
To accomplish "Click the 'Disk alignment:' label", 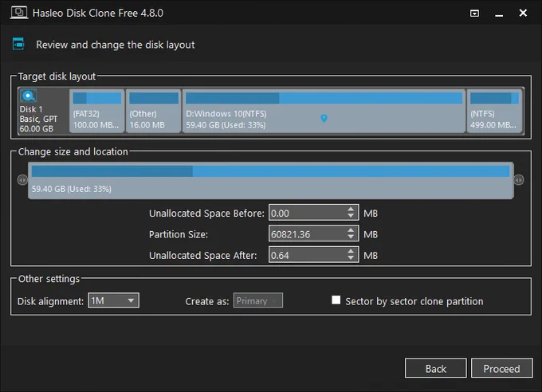I will [x=50, y=301].
